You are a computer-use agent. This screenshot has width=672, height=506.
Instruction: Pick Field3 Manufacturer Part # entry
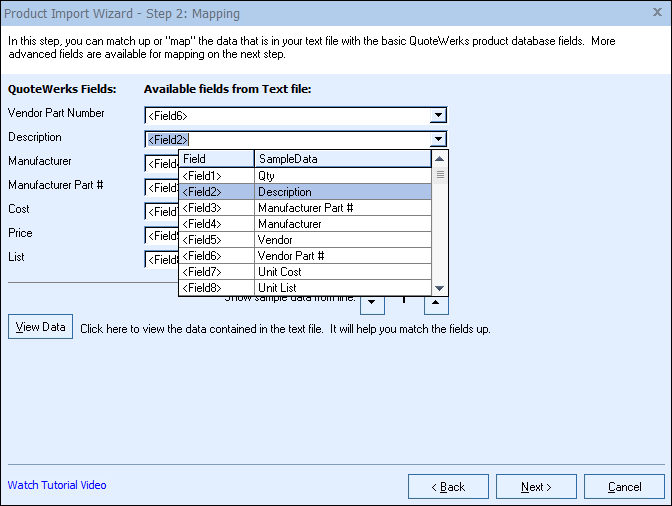pos(305,208)
